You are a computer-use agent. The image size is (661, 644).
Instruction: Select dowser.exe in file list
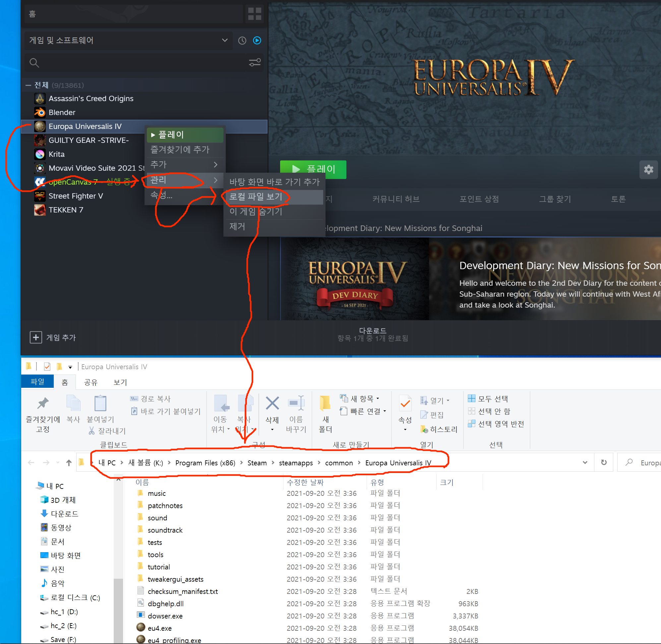click(x=165, y=616)
